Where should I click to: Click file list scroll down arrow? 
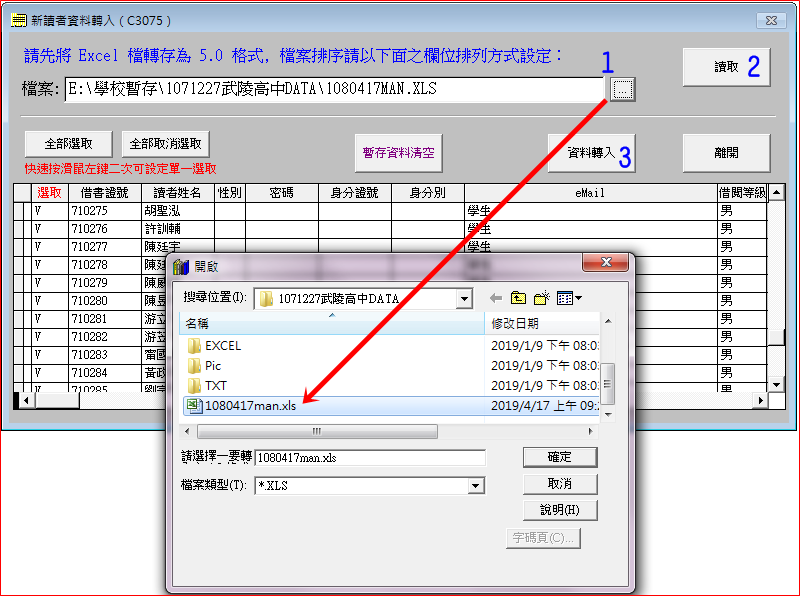click(x=608, y=415)
